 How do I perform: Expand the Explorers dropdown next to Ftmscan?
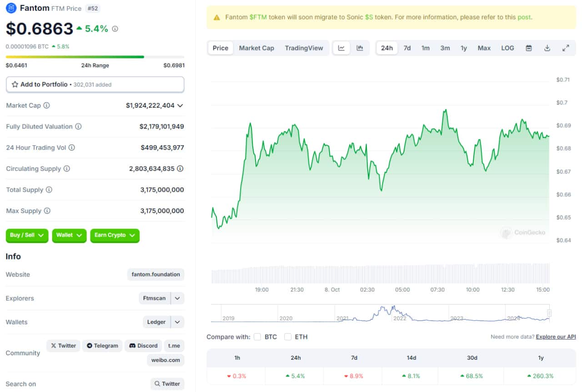click(177, 298)
